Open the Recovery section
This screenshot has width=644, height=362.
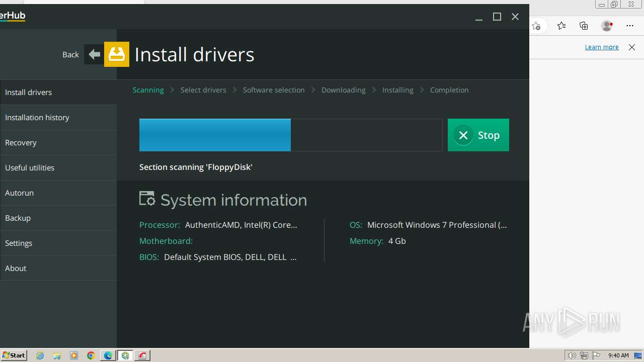tap(58, 143)
